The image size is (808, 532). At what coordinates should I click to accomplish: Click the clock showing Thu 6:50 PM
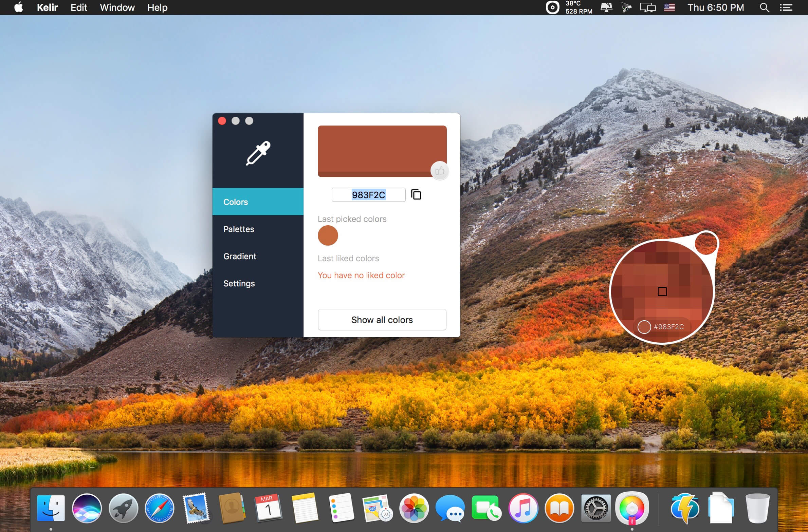[716, 7]
